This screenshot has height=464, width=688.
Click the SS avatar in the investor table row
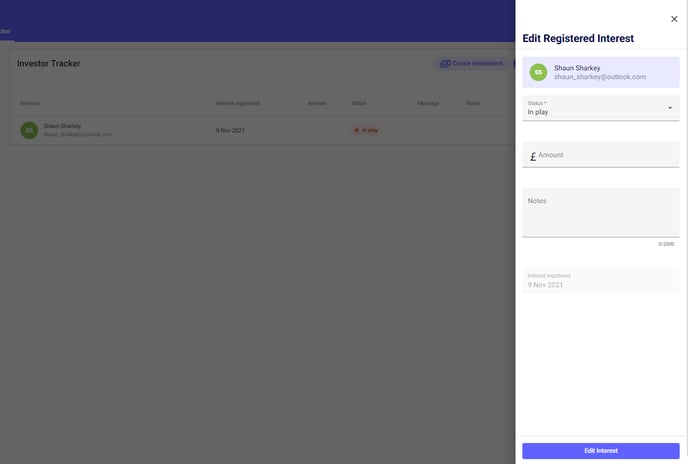click(x=29, y=130)
